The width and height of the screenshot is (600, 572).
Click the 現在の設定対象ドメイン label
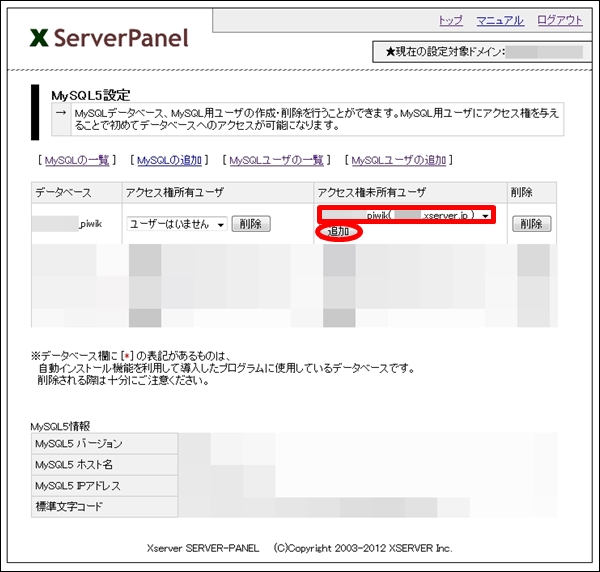pos(445,51)
